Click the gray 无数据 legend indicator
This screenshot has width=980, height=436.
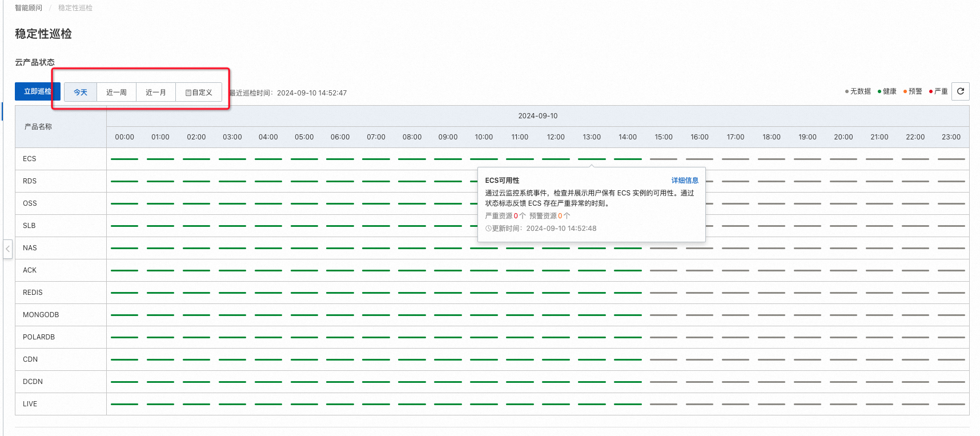(846, 91)
